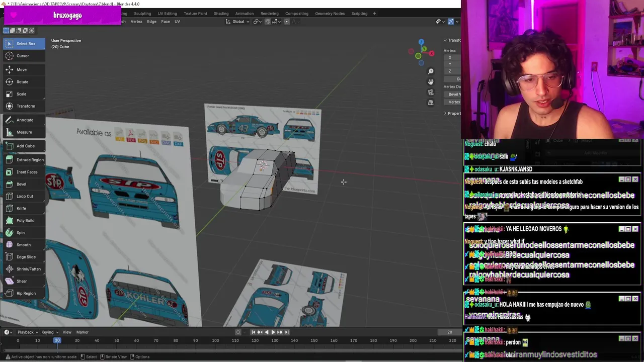Select the Annotate tool
The image size is (644, 362).
click(23, 120)
